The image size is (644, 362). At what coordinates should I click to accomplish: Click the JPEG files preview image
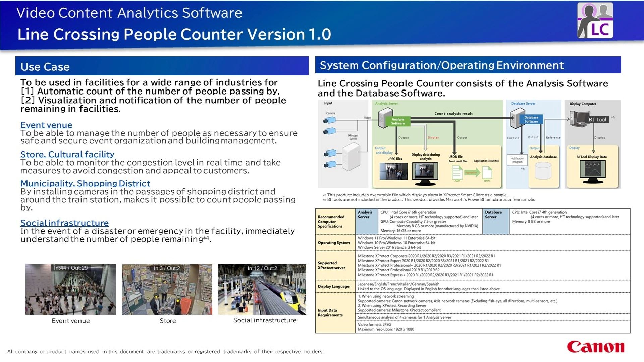393,171
